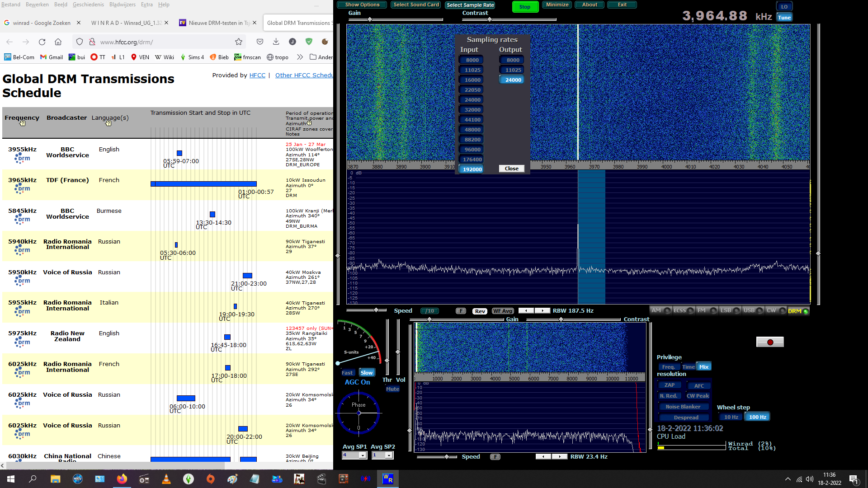The width and height of the screenshot is (868, 488).
Task: Open the tracking protection shield in address bar
Action: pos(80,42)
